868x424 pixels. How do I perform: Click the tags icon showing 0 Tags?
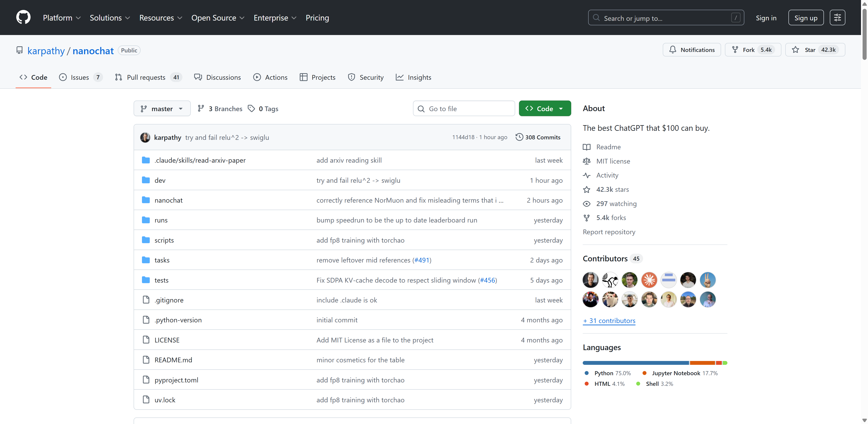(251, 108)
